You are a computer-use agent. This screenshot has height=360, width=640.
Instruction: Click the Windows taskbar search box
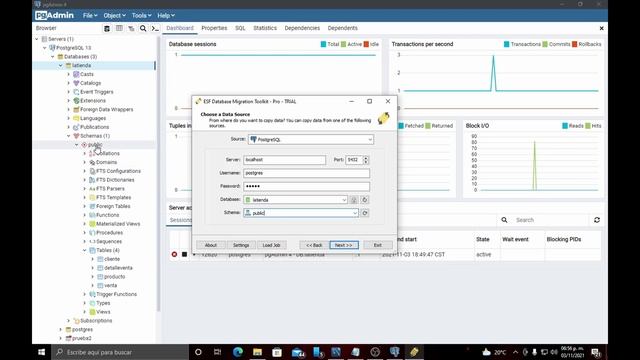pos(120,352)
